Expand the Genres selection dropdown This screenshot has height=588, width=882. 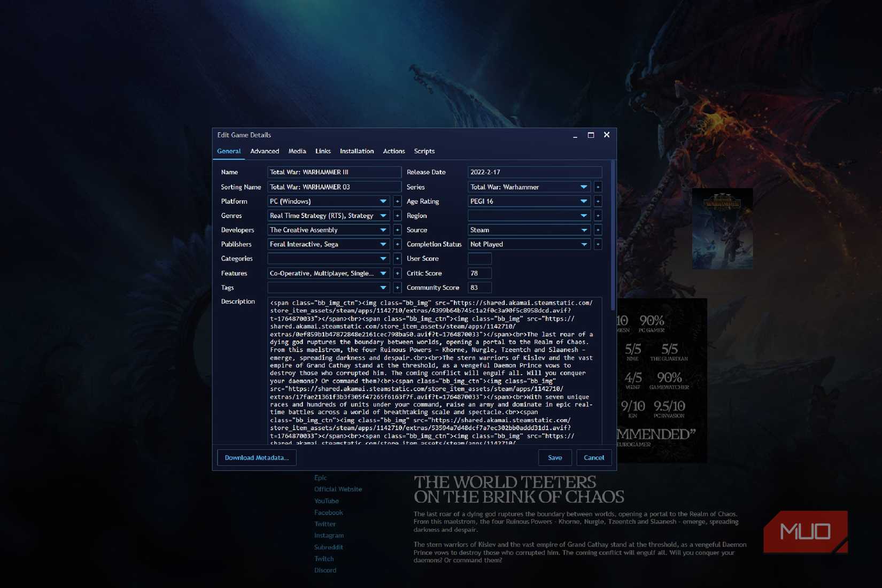(x=383, y=215)
